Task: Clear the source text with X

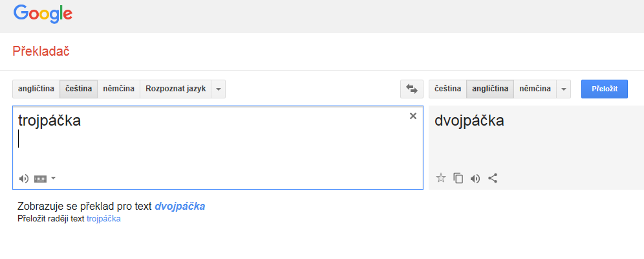Action: [x=413, y=116]
